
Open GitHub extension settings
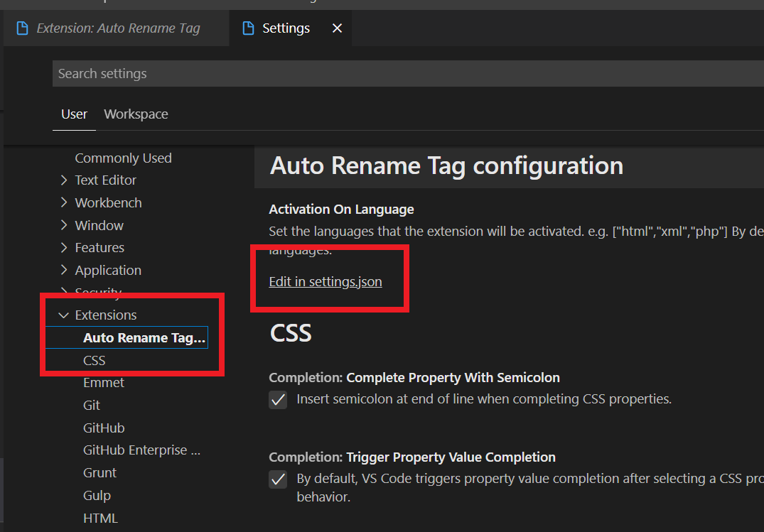point(104,428)
